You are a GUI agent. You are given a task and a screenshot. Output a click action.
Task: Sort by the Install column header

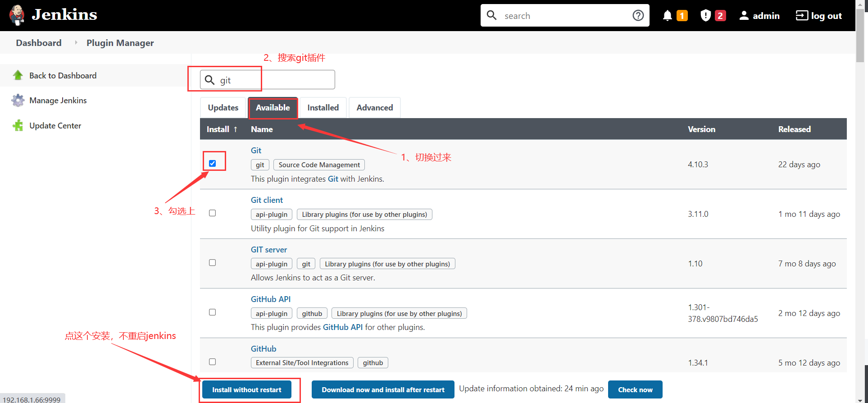click(222, 129)
